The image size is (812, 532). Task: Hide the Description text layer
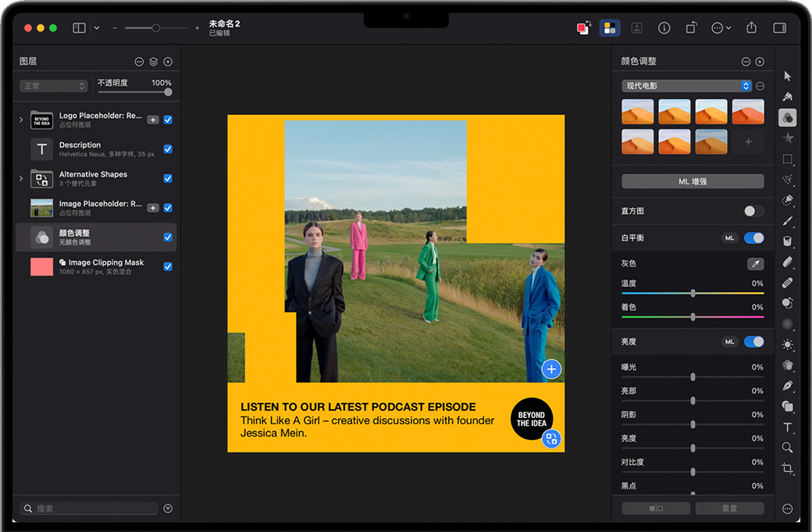[x=168, y=149]
